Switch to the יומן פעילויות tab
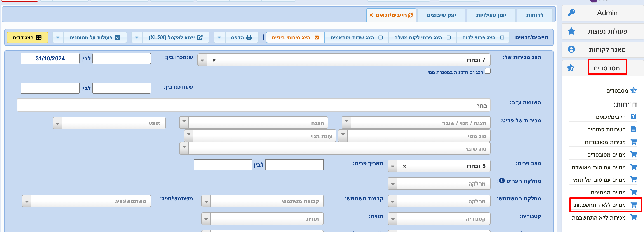Image resolution: width=644 pixels, height=232 pixels. [491, 15]
